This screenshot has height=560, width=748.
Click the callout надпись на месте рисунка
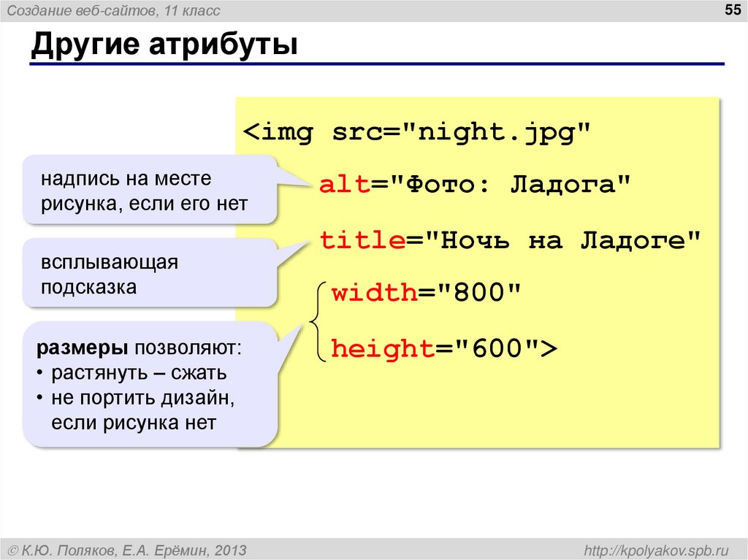(x=146, y=187)
